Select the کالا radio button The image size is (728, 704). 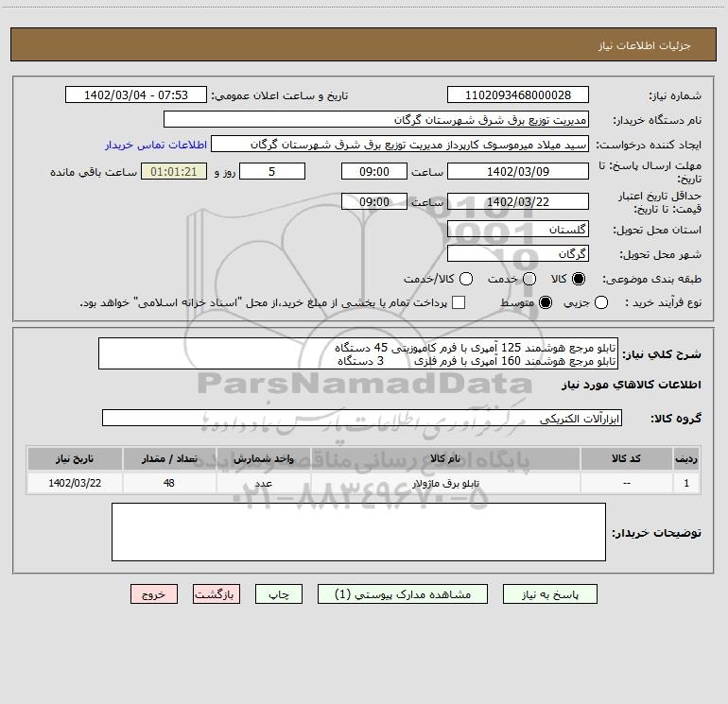pyautogui.click(x=579, y=279)
